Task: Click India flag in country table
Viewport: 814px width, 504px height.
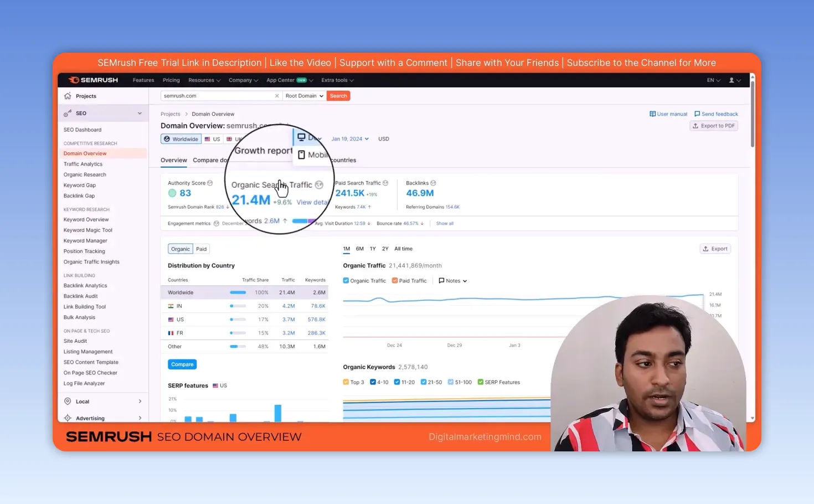Action: 171,306
